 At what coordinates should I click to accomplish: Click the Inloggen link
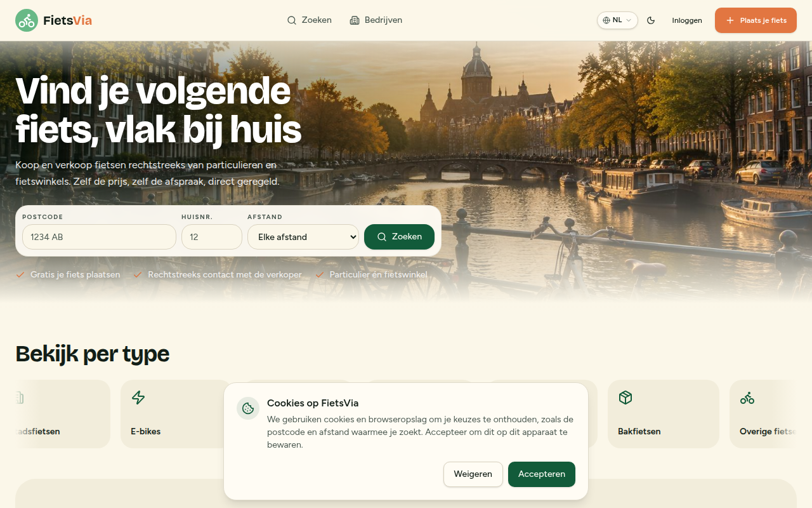[x=687, y=20]
